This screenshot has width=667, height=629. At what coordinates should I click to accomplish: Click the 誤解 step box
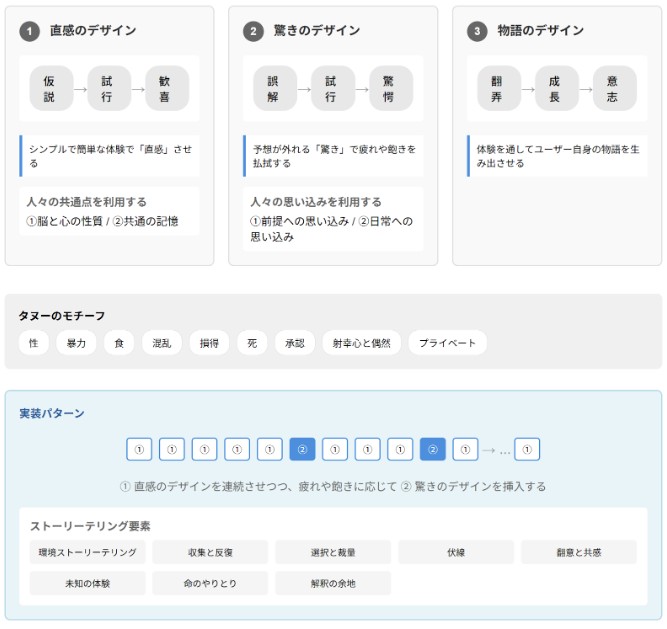click(273, 89)
